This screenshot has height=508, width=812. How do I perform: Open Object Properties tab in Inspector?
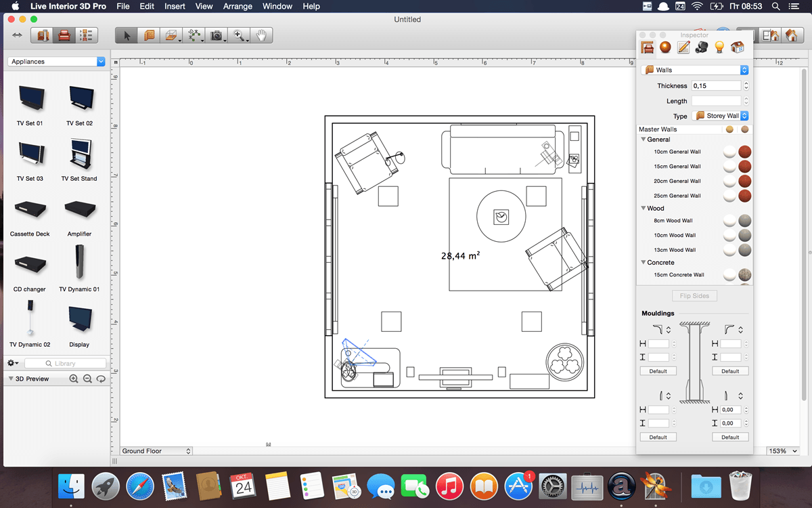point(648,47)
